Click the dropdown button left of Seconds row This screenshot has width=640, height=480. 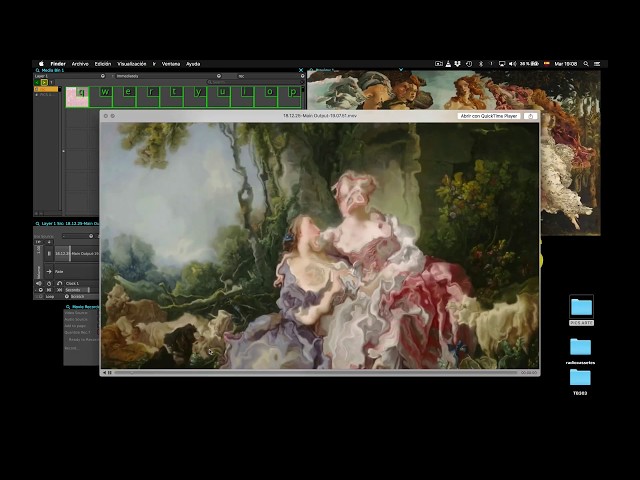(x=40, y=290)
